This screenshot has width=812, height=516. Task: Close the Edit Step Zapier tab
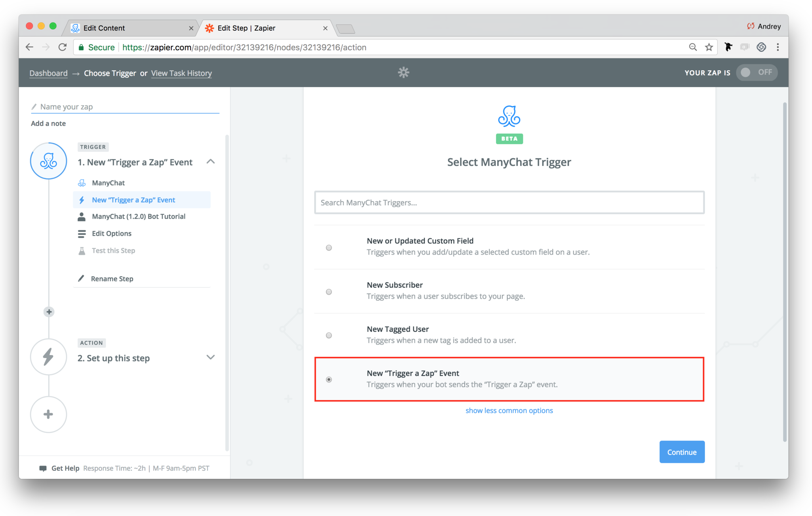coord(325,28)
